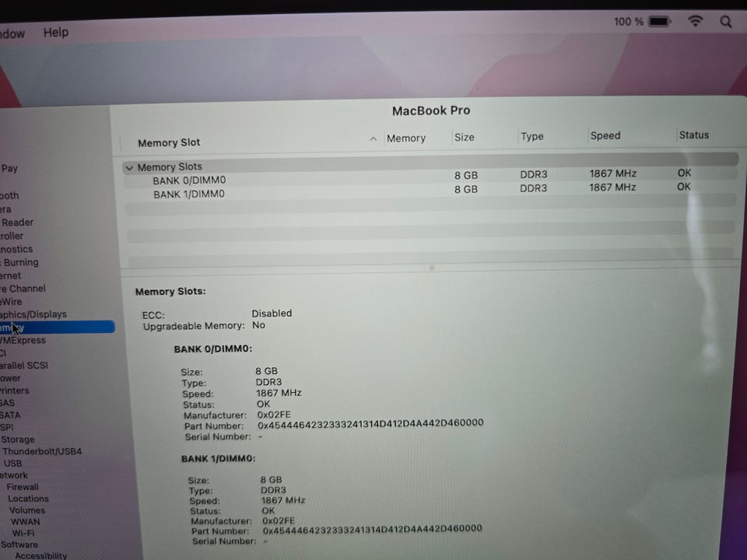Viewport: 747px width, 560px height.
Task: Click the Type column header
Action: (x=531, y=136)
